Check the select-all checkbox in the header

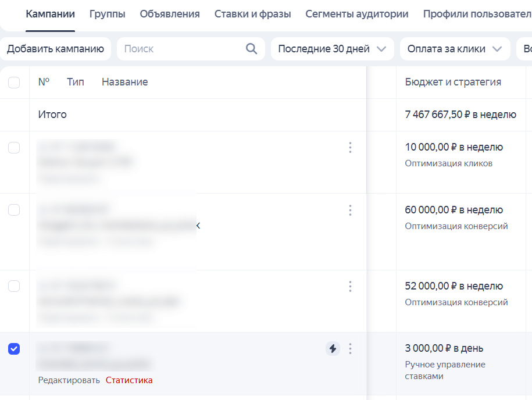pos(14,82)
